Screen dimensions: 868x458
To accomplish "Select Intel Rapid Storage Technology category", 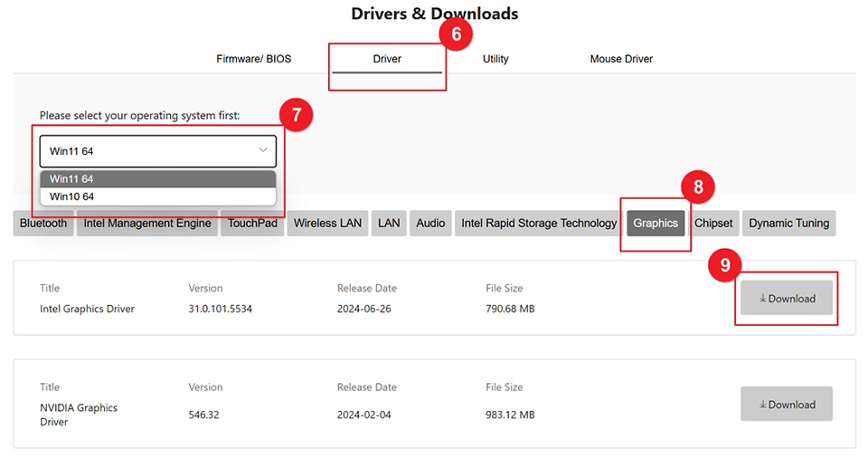I will click(539, 224).
